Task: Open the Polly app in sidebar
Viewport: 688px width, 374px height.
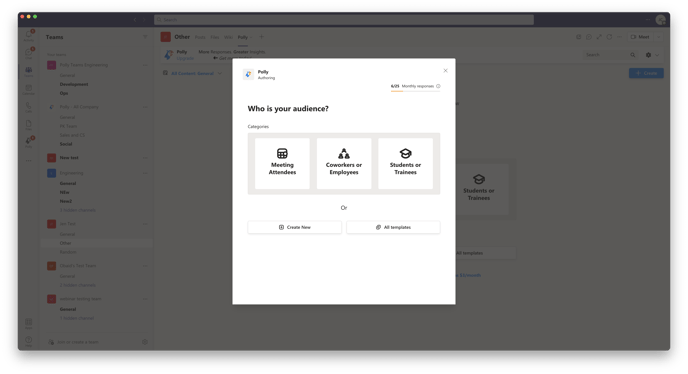Action: tap(29, 142)
